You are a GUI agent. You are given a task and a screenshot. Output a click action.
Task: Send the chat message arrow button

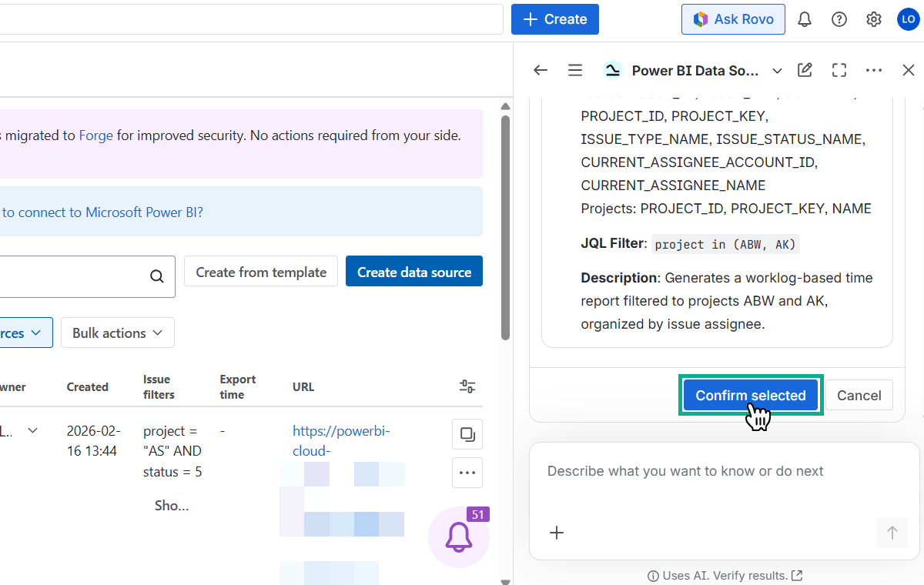click(892, 532)
